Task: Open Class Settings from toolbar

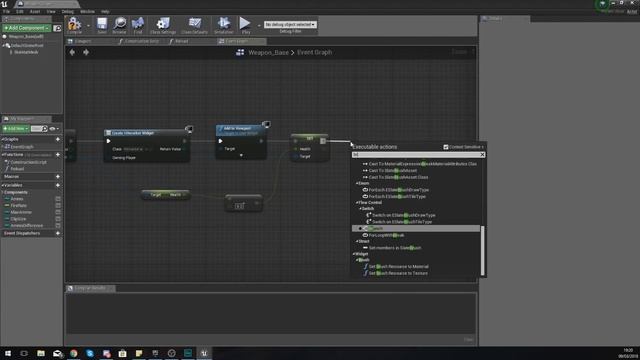Action: point(163,25)
